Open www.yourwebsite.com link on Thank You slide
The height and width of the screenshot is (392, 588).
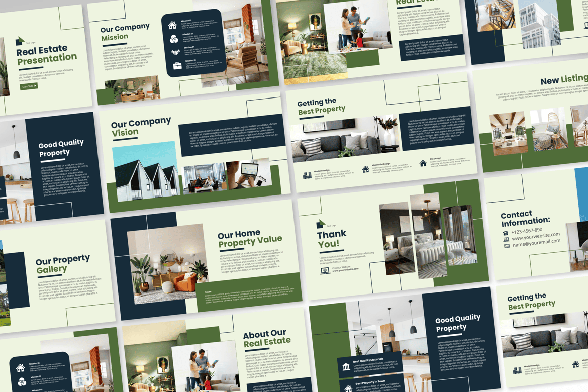[345, 269]
